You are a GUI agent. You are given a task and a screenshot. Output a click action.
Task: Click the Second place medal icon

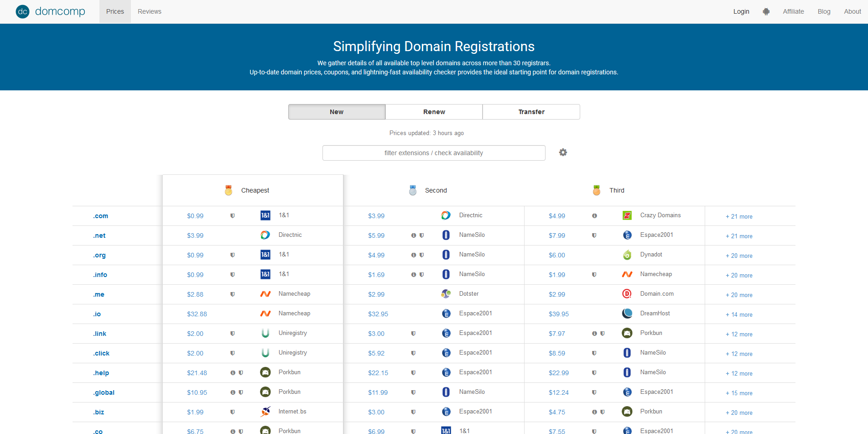413,190
